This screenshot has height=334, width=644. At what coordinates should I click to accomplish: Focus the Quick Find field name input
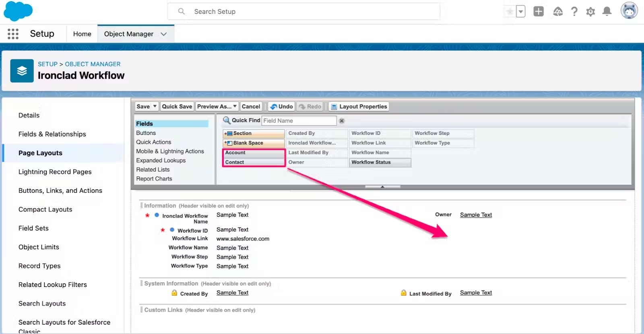pos(299,121)
